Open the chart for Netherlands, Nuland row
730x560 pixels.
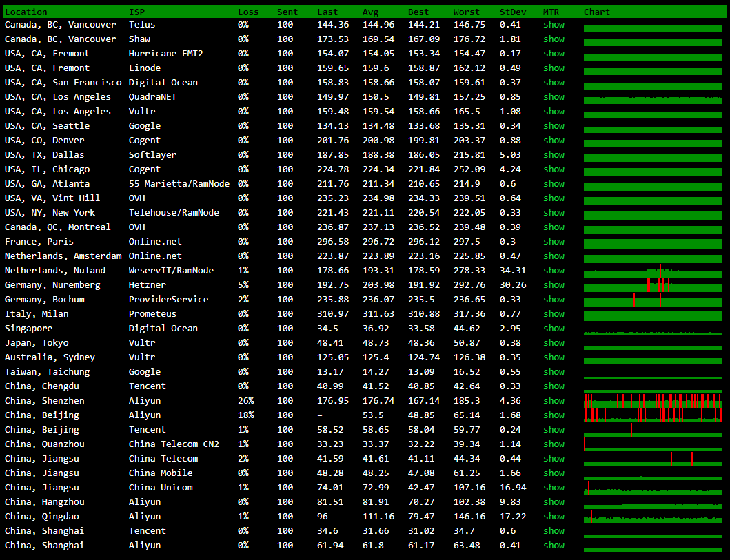coord(652,272)
